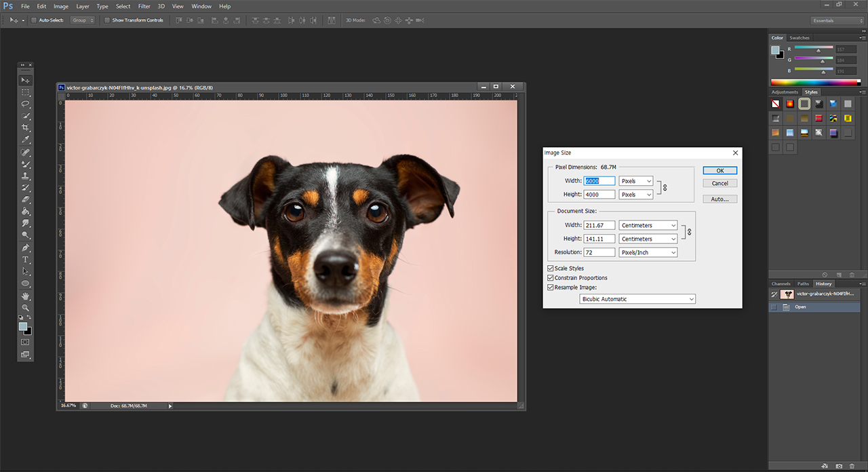This screenshot has width=868, height=472.
Task: Select the Crop tool
Action: point(26,127)
